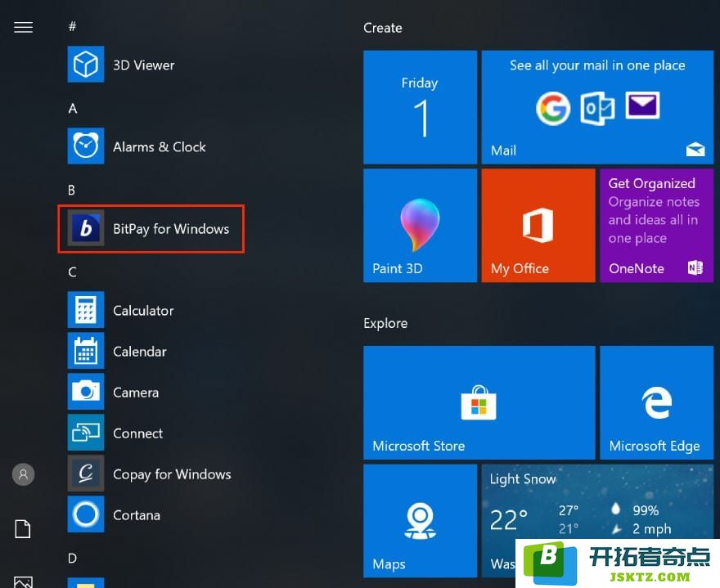Open Pictures icon in left sidebar
The image size is (720, 588).
23,582
